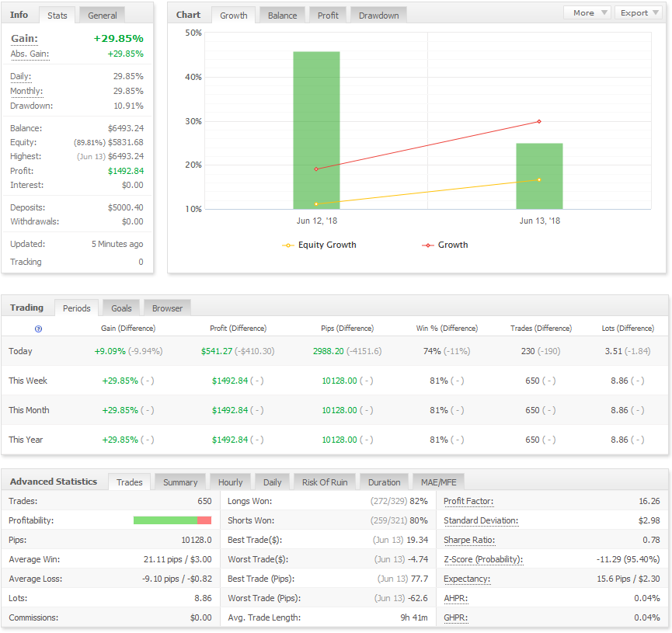
Task: Click the Balance value $6493.24
Action: (x=126, y=128)
